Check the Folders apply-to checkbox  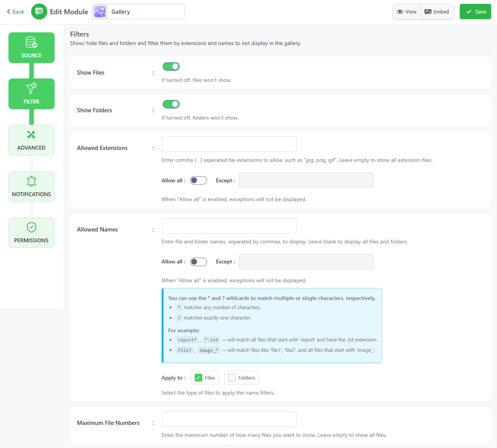232,378
